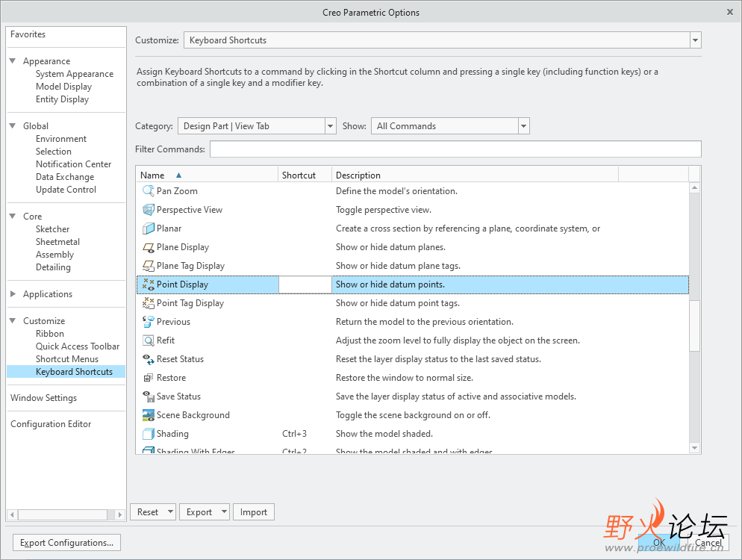Image resolution: width=742 pixels, height=560 pixels.
Task: Click the Ctrl+3 shortcut of Shading
Action: tap(294, 434)
